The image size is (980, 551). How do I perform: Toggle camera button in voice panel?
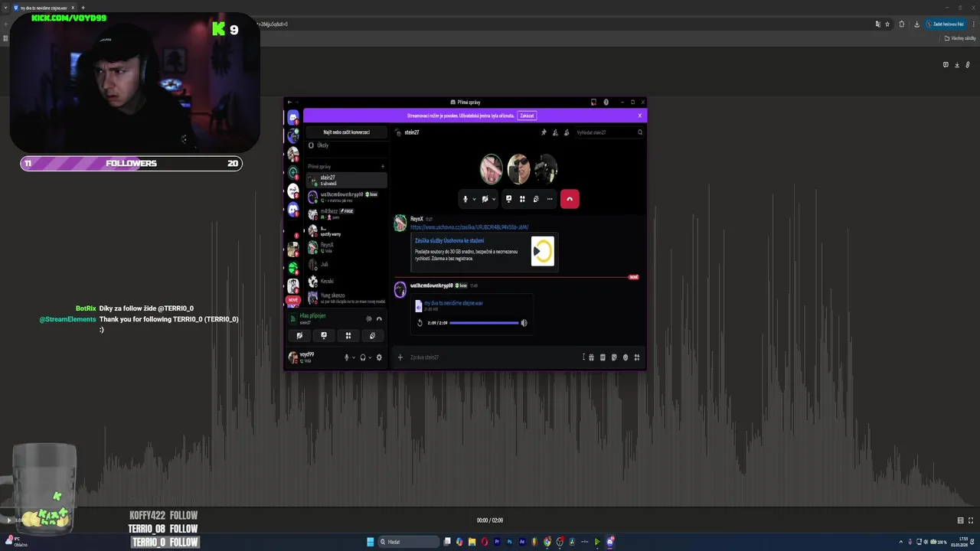pos(299,335)
